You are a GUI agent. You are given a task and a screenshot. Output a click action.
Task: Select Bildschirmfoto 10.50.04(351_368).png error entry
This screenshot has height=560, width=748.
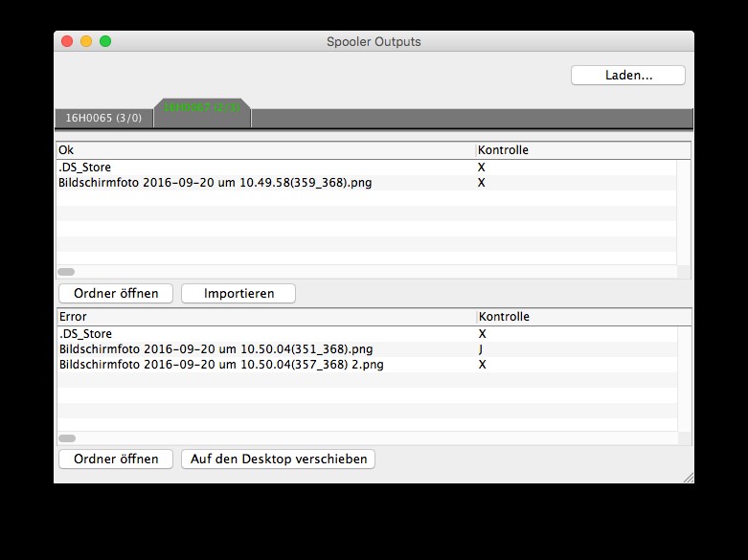click(215, 349)
